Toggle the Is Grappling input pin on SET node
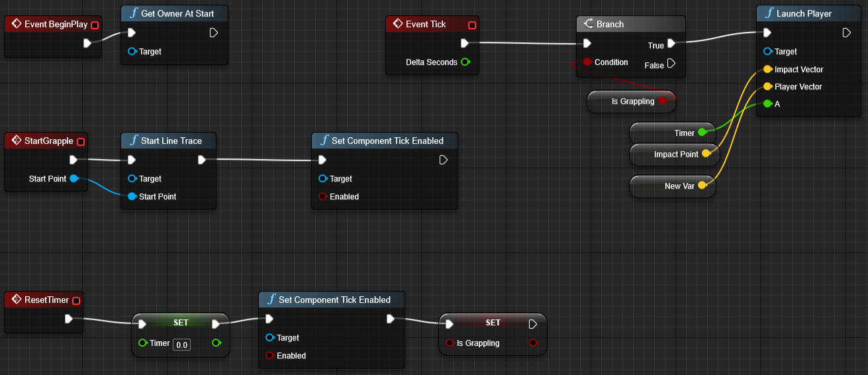The width and height of the screenshot is (868, 375). pos(450,343)
